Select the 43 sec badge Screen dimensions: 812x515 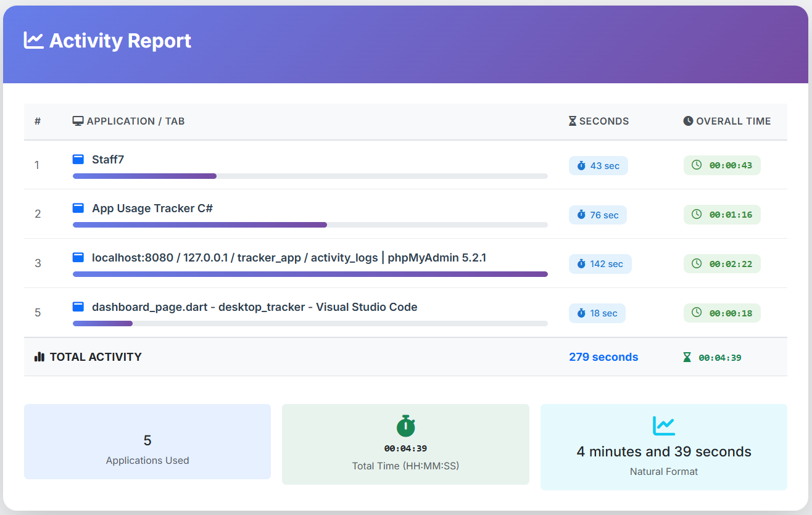coord(598,166)
